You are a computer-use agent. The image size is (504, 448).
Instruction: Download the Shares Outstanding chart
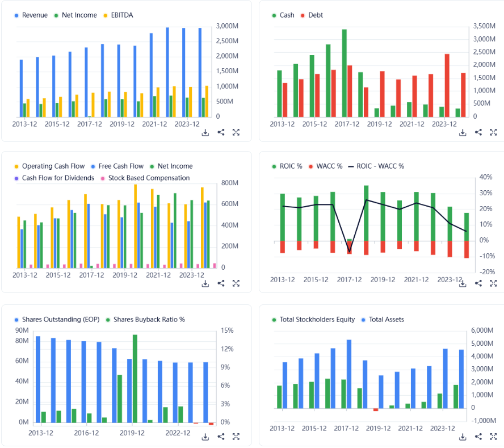205,437
